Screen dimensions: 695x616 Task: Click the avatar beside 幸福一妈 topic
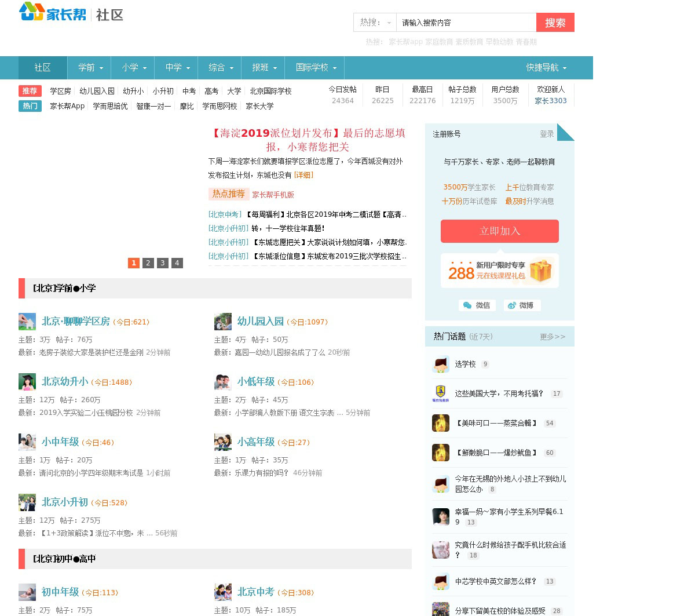441,517
